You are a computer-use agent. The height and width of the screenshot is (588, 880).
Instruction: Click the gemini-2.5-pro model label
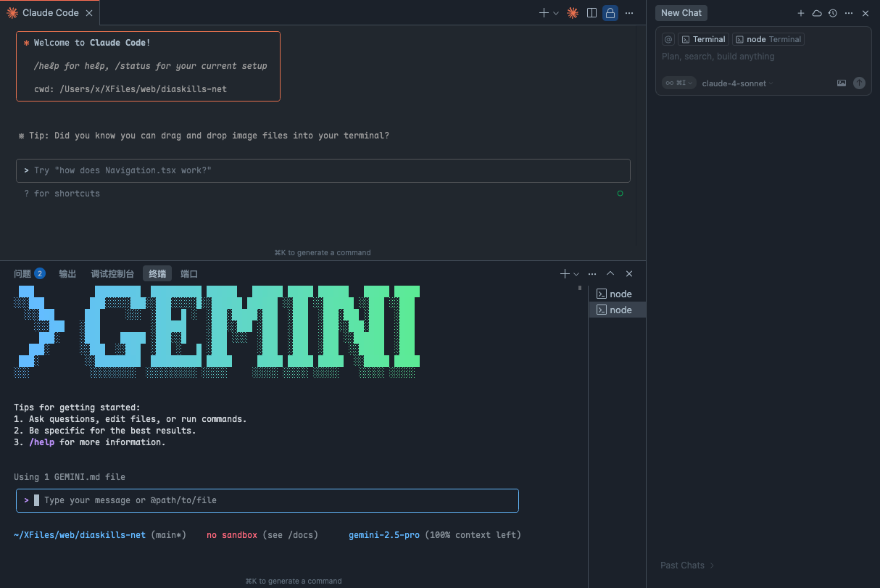(x=384, y=535)
